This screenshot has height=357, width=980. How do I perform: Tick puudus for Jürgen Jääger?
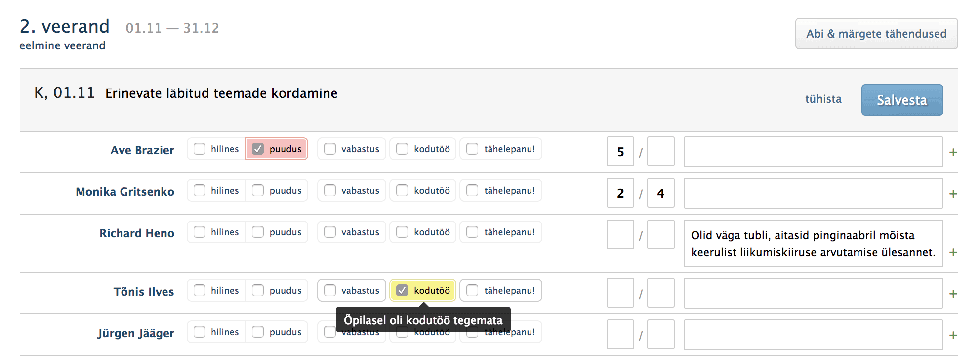(x=258, y=332)
